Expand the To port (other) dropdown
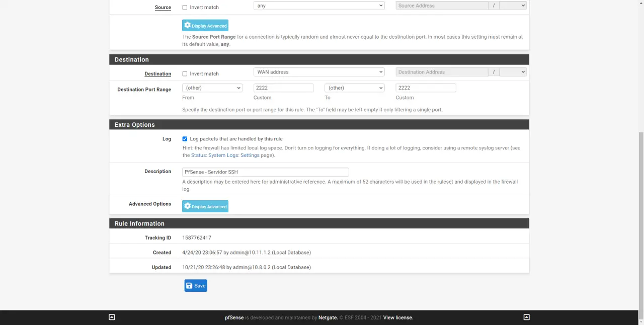644x325 pixels. pyautogui.click(x=354, y=88)
